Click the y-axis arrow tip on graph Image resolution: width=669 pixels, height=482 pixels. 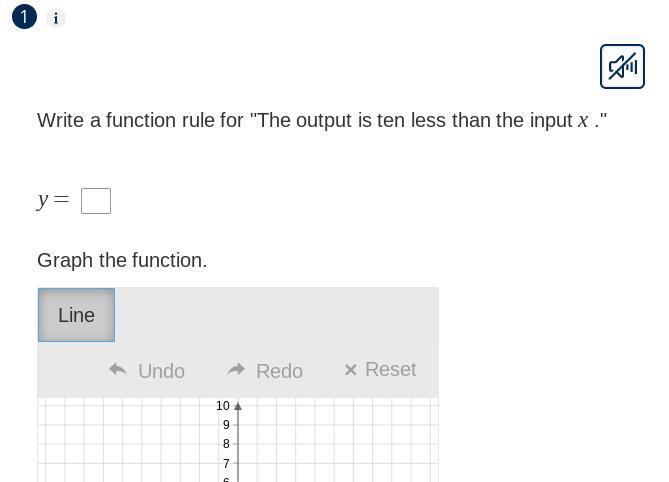[238, 406]
